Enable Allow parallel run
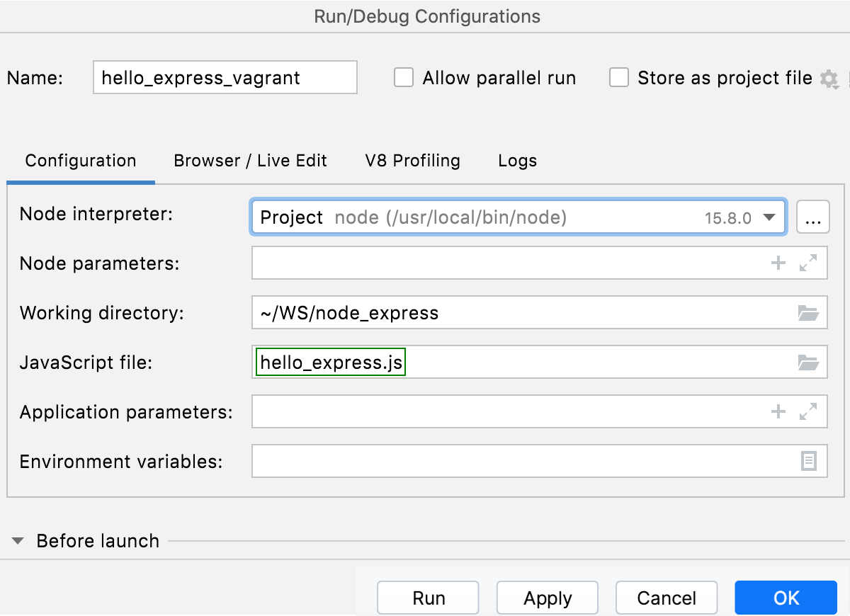This screenshot has width=850, height=616. (403, 78)
